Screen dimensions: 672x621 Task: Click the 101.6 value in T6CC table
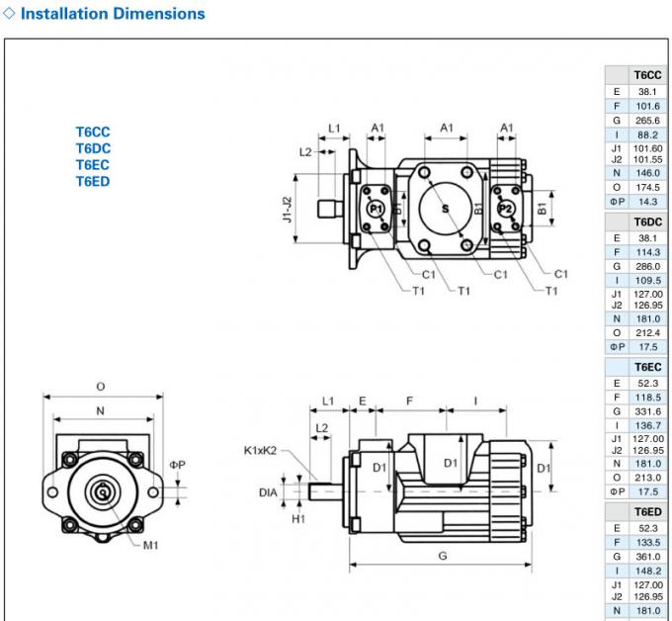pyautogui.click(x=647, y=107)
